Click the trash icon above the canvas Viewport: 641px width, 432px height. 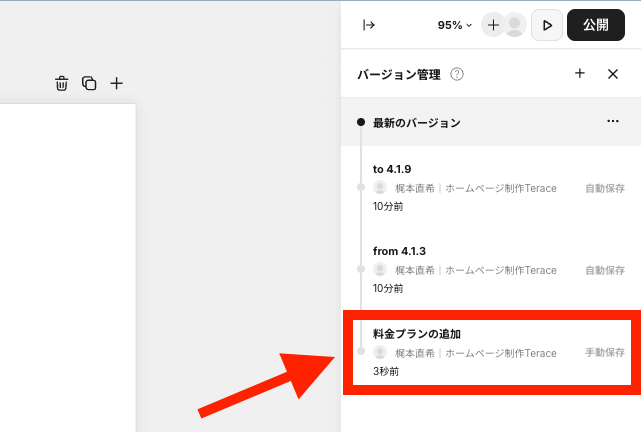(62, 84)
